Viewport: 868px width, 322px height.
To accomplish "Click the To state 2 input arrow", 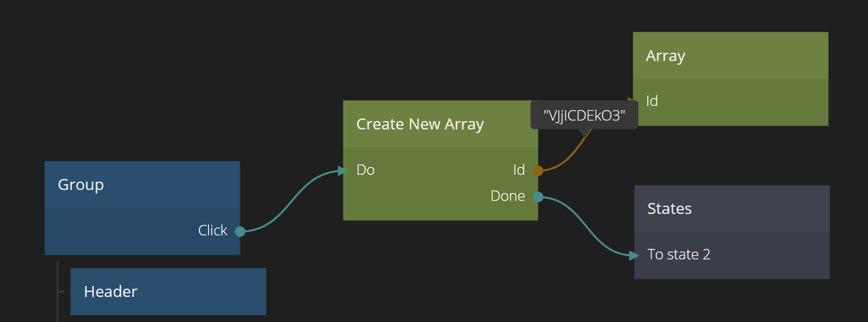I will [633, 255].
